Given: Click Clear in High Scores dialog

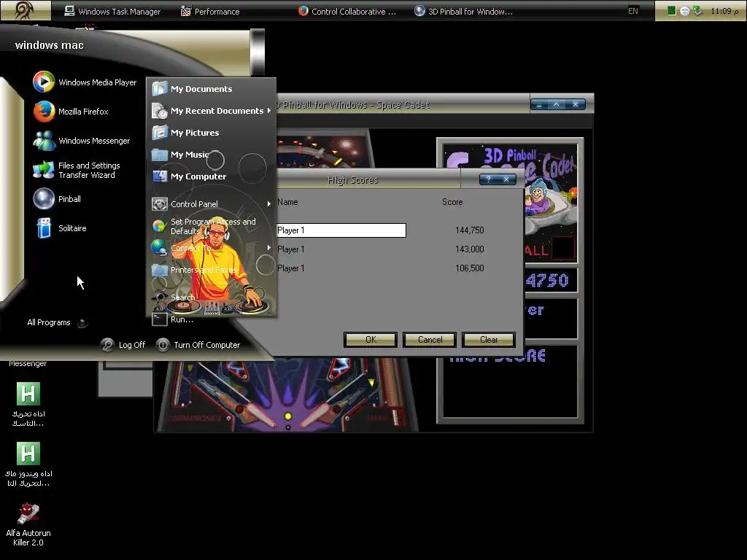Looking at the screenshot, I should (x=489, y=340).
